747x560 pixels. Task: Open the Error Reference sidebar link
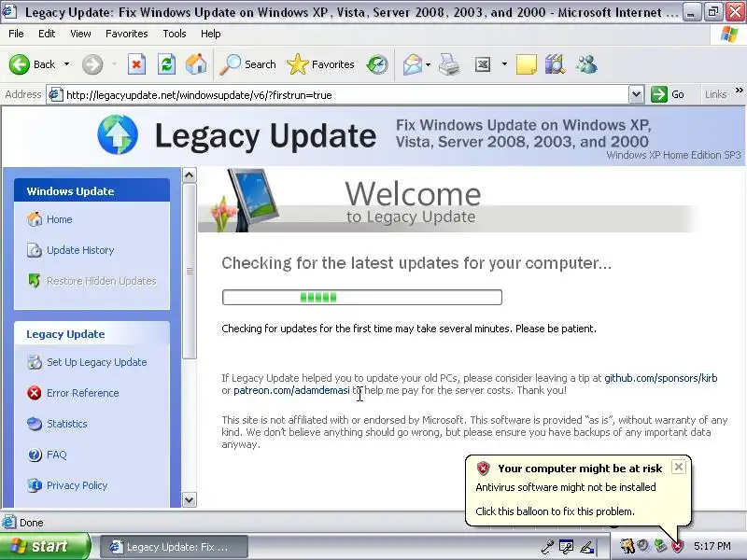click(83, 393)
